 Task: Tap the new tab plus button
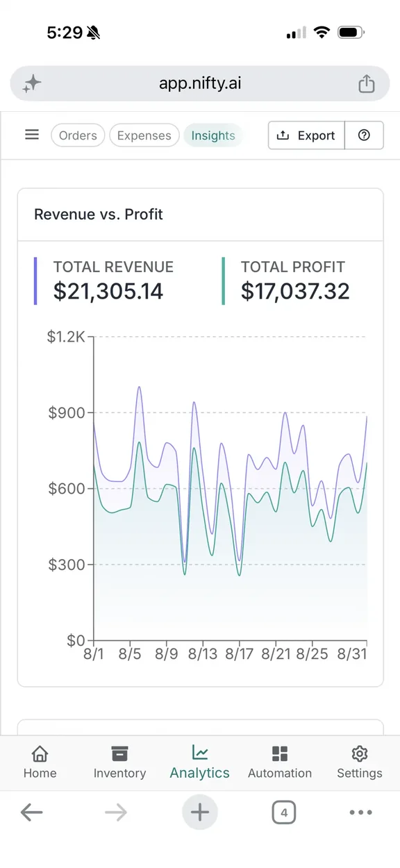(x=200, y=812)
